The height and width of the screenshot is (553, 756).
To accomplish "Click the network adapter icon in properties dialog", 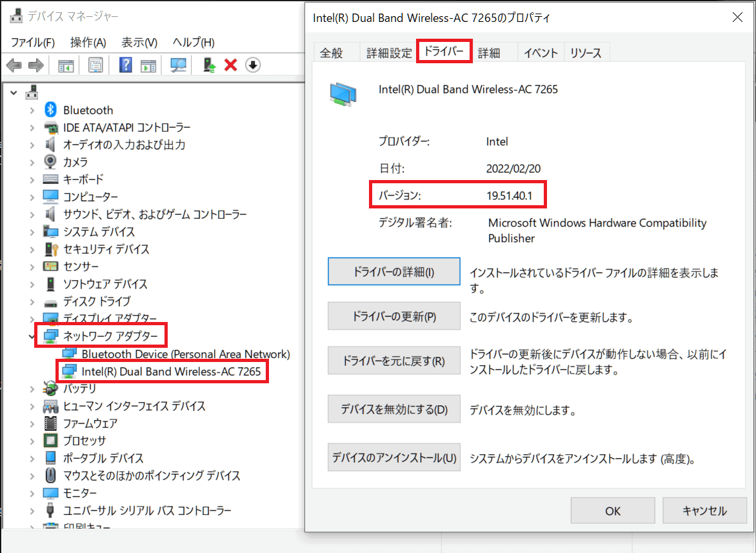I will 343,94.
